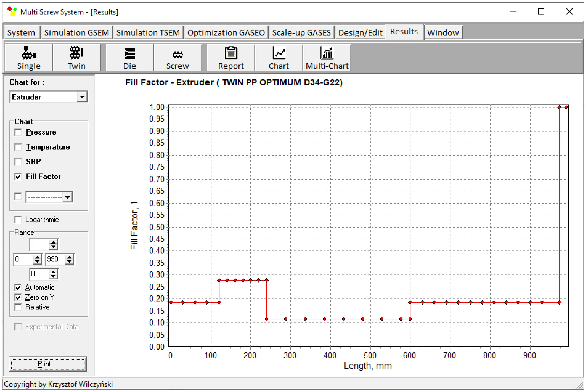Check the Temperature chart checkbox
The image size is (587, 392).
click(18, 147)
